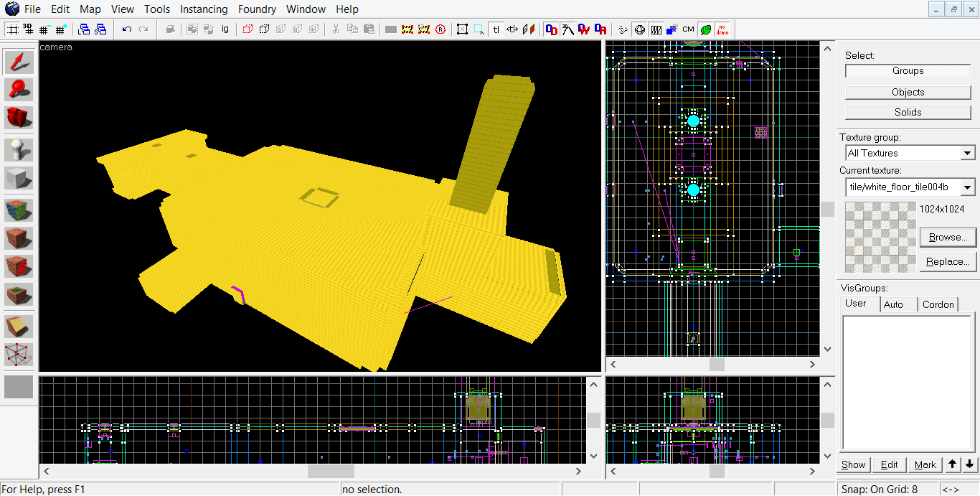The height and width of the screenshot is (496, 980).
Task: Switch to the Auto VisGroups tab
Action: (x=893, y=304)
